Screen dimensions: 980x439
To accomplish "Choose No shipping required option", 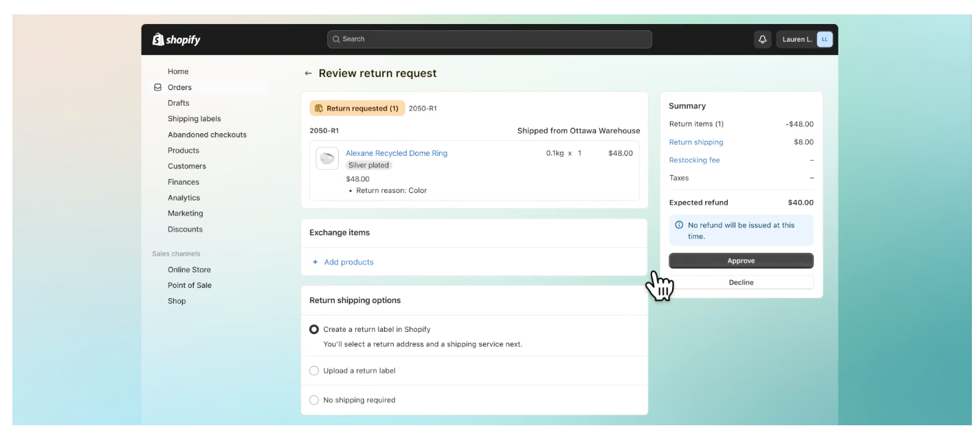I will tap(314, 400).
